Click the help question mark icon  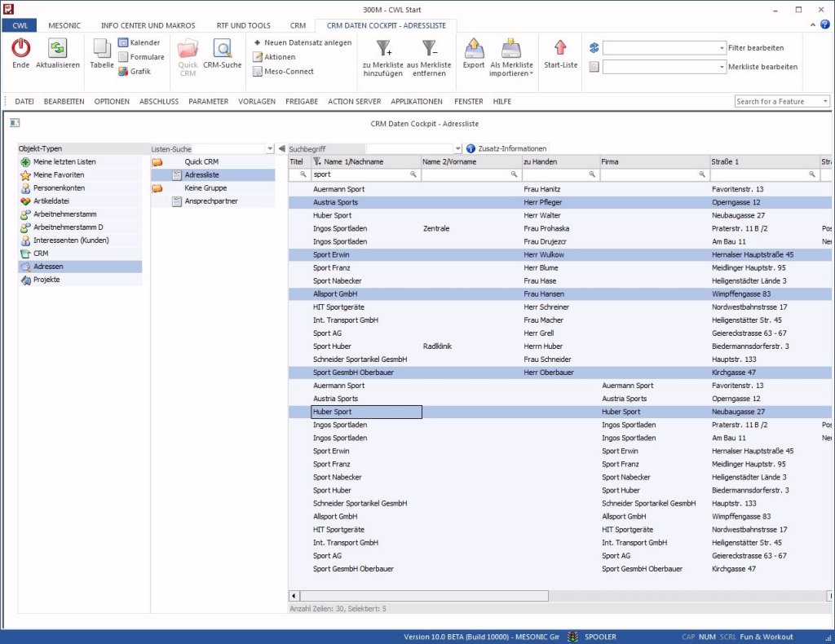click(x=825, y=24)
